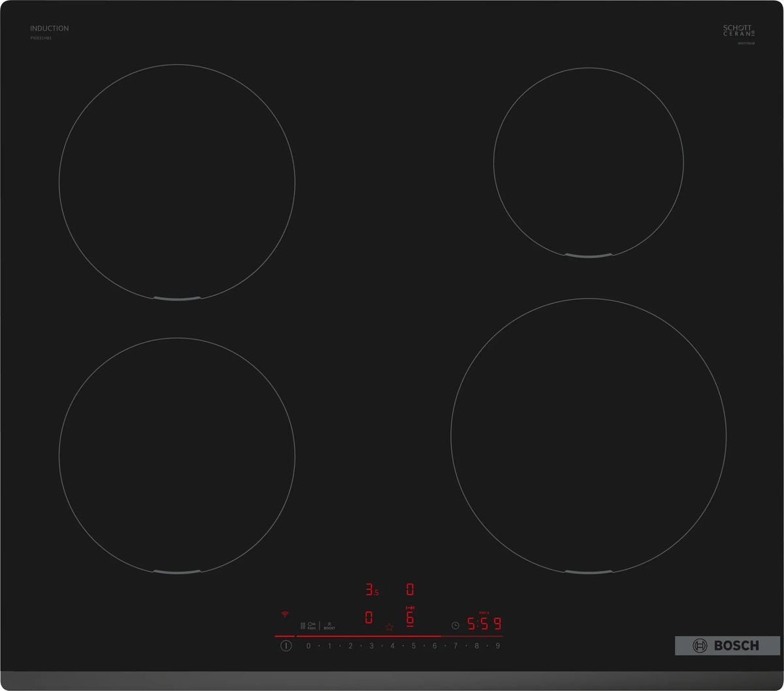
Task: Select the cooking zone display showing 3.5
Action: tap(372, 590)
